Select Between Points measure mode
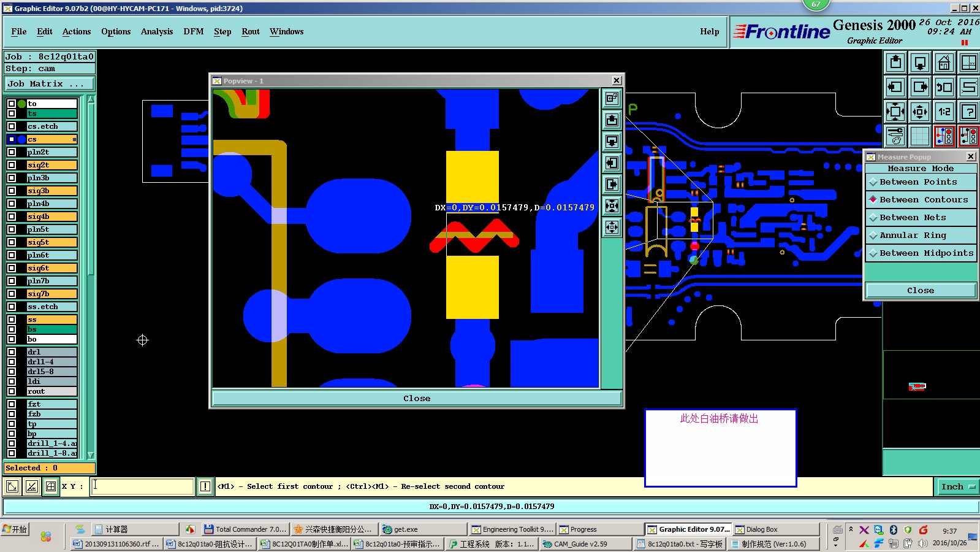 920,182
